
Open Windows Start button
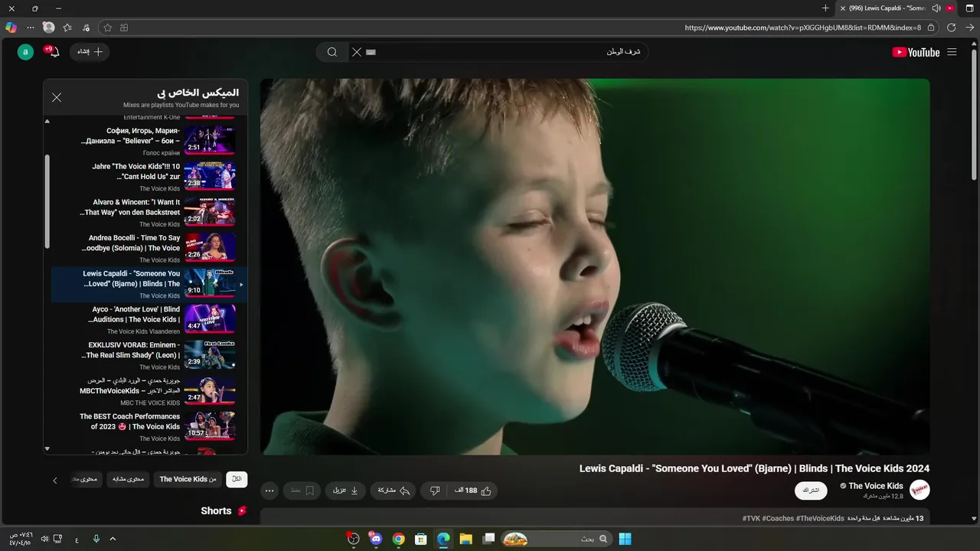click(625, 539)
